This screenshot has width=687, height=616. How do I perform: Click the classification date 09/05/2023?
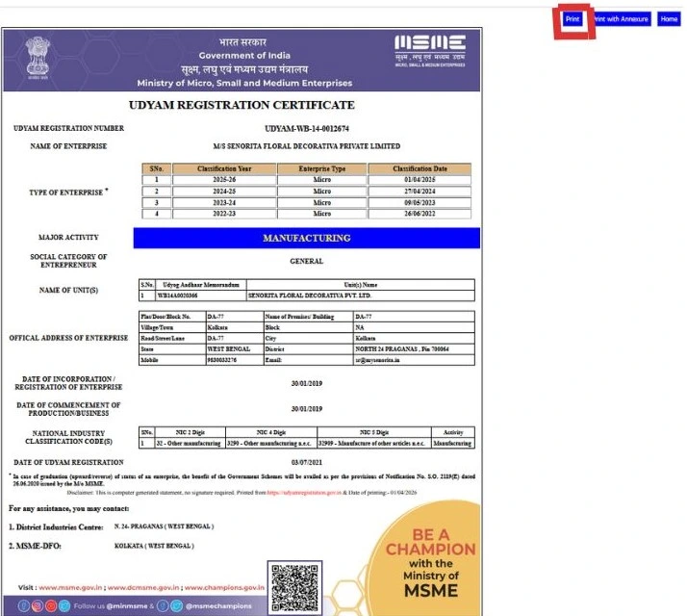[x=420, y=202]
